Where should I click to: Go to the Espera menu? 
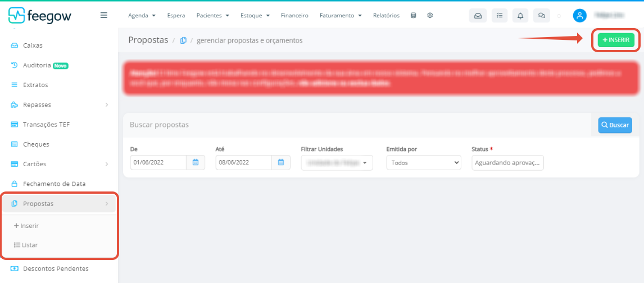tap(176, 16)
